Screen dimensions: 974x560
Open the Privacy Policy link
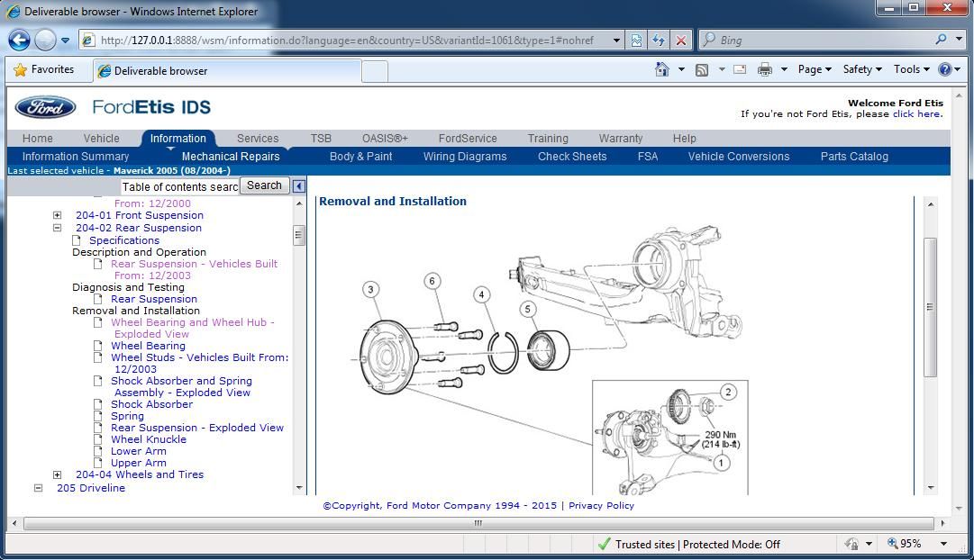(x=601, y=505)
